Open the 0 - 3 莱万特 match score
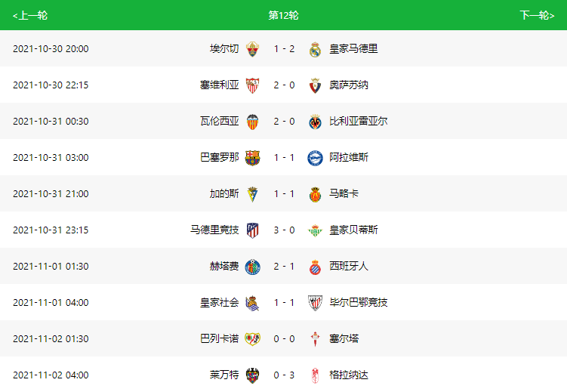The image size is (567, 392). coord(284,375)
